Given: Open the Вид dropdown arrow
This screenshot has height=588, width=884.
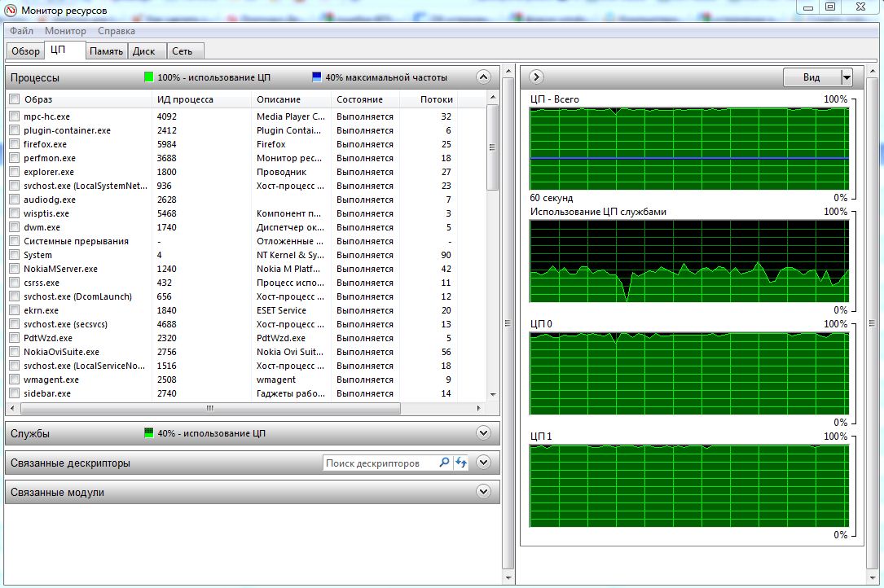Looking at the screenshot, I should coord(847,77).
